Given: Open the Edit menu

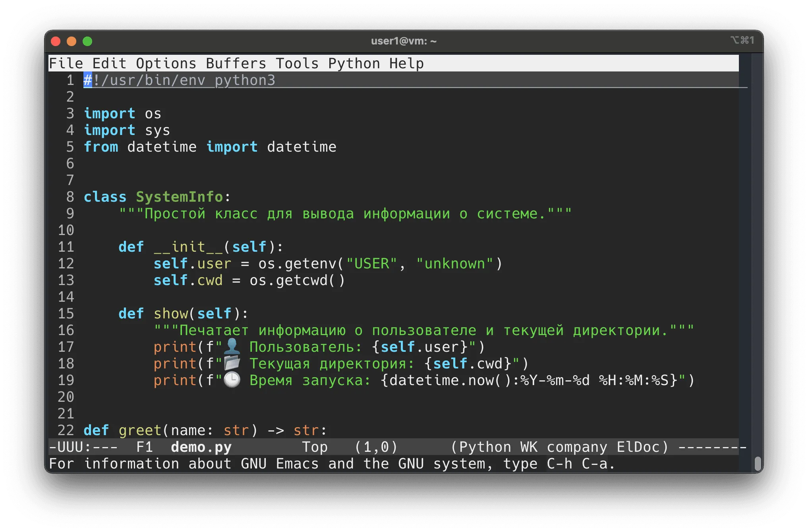Looking at the screenshot, I should pos(109,64).
